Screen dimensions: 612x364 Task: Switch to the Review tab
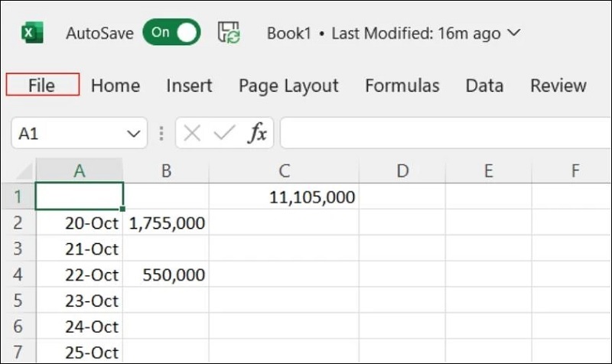558,85
